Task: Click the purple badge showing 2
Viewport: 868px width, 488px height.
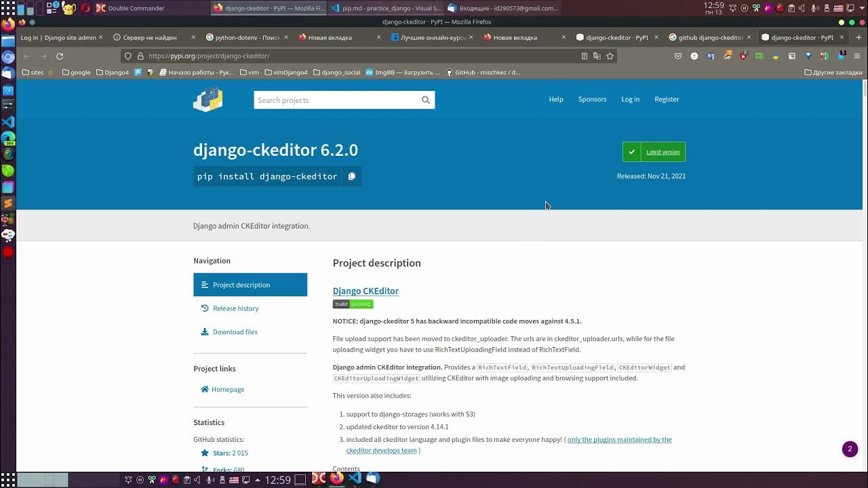Action: click(850, 449)
